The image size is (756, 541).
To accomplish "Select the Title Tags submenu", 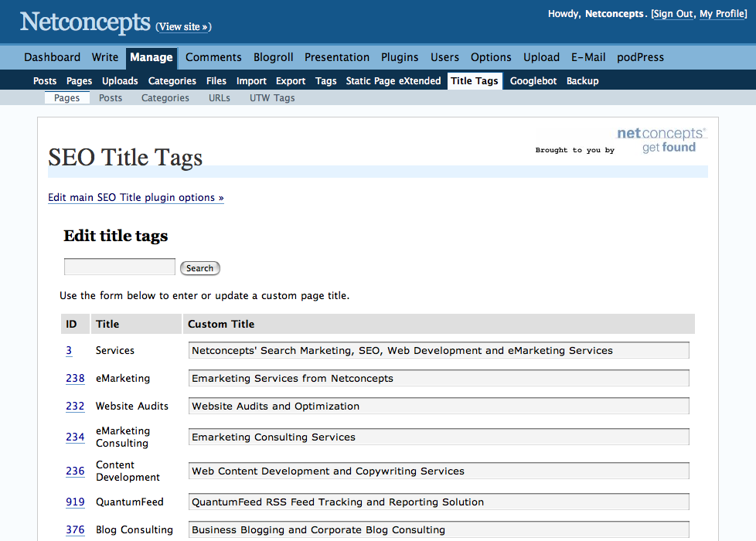I will [475, 81].
